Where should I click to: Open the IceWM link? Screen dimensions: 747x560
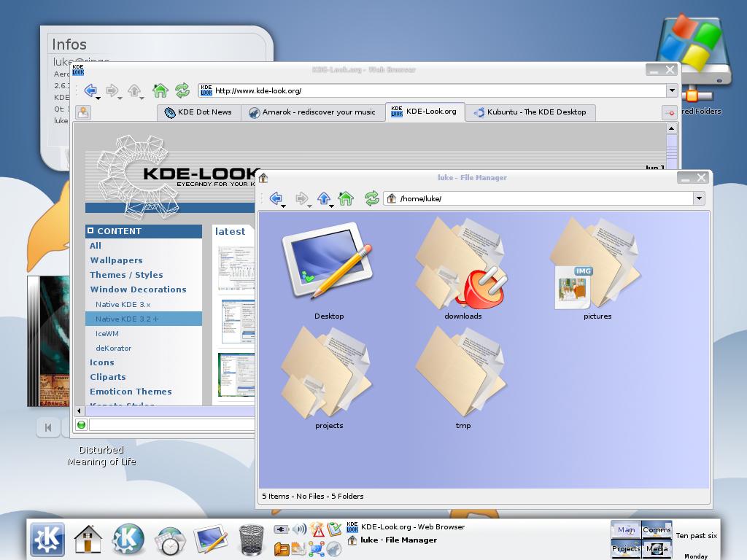[x=107, y=333]
